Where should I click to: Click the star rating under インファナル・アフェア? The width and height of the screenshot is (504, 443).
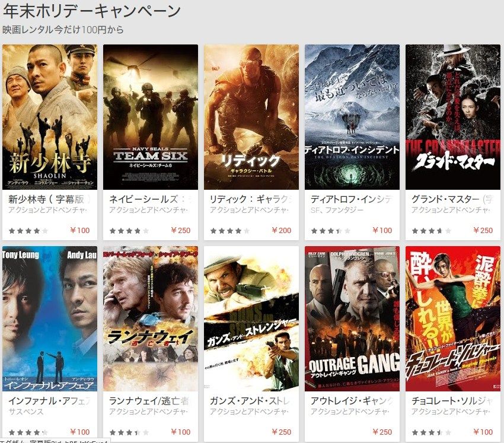pos(28,432)
